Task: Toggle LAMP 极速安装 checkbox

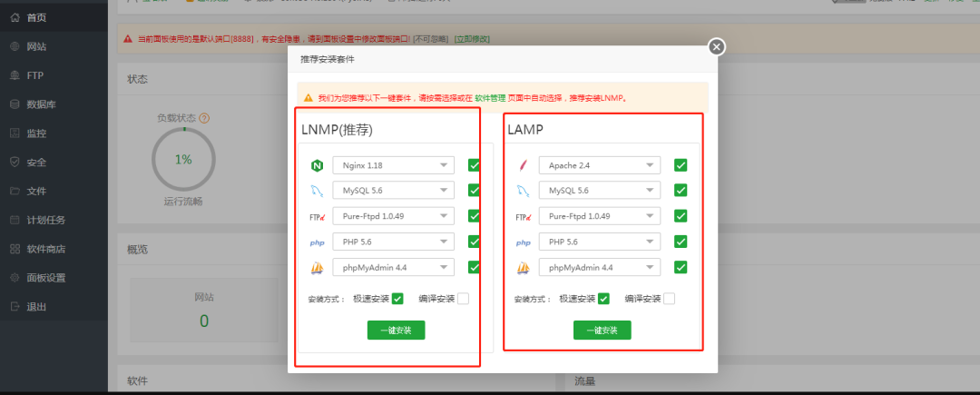Action: (603, 299)
